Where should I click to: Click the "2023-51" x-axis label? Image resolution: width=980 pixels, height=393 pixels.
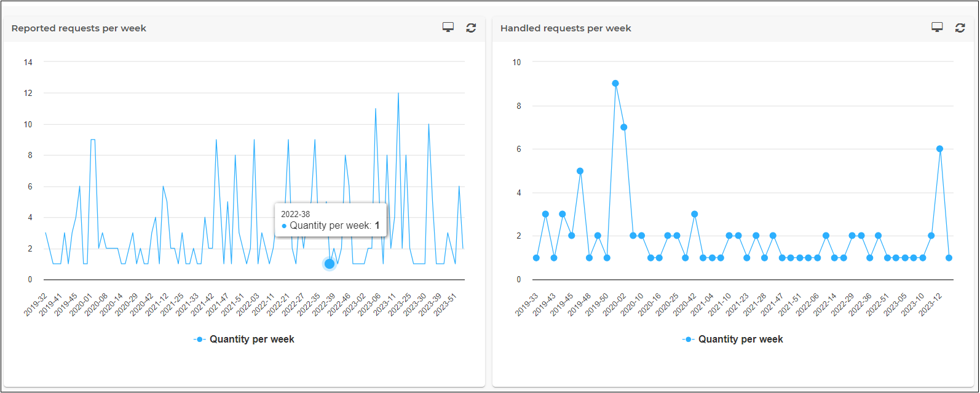click(445, 304)
